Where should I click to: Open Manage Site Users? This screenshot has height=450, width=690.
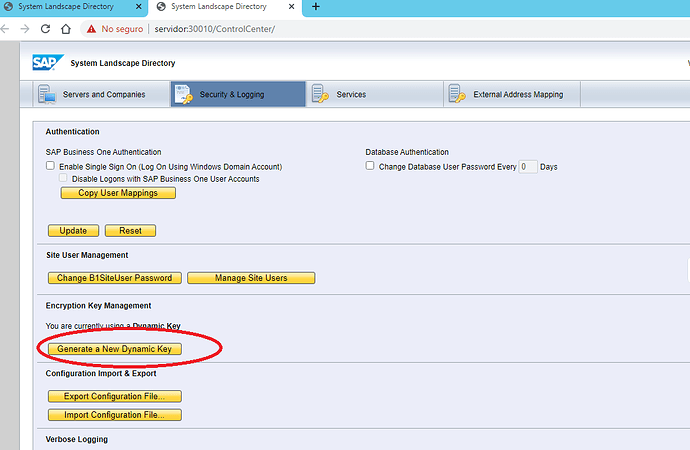click(x=251, y=278)
